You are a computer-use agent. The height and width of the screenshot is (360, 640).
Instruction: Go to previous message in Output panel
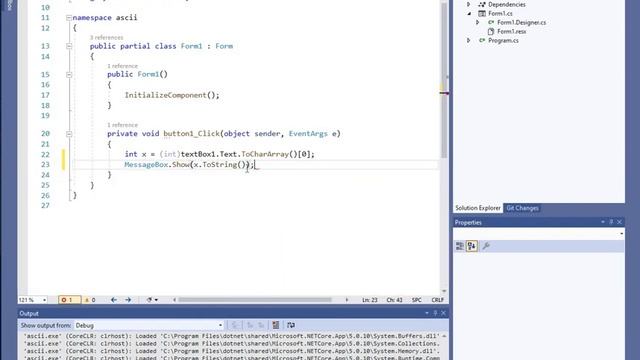(250, 325)
